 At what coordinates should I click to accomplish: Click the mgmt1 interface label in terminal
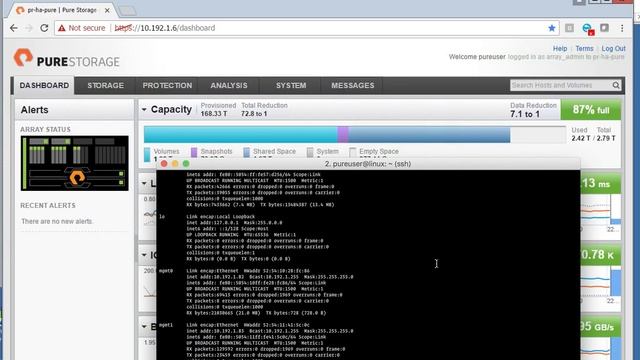[x=166, y=325]
